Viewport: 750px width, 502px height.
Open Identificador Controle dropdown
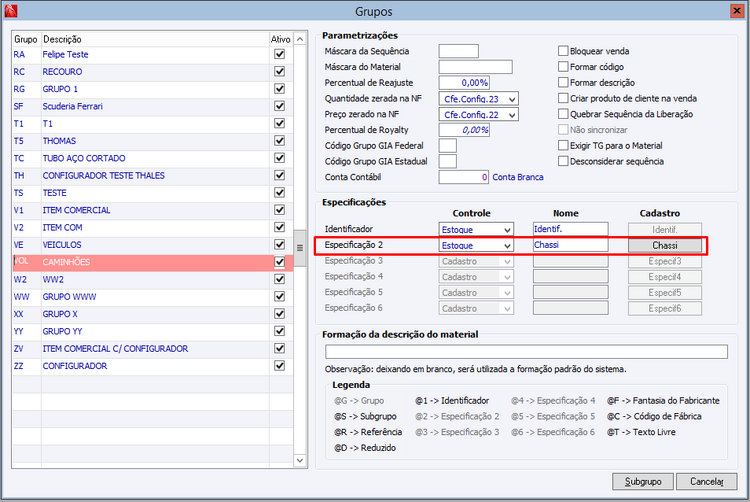[507, 229]
